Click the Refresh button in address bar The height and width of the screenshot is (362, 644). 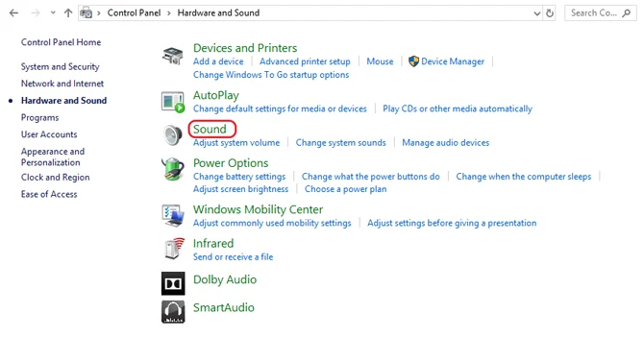pos(550,13)
